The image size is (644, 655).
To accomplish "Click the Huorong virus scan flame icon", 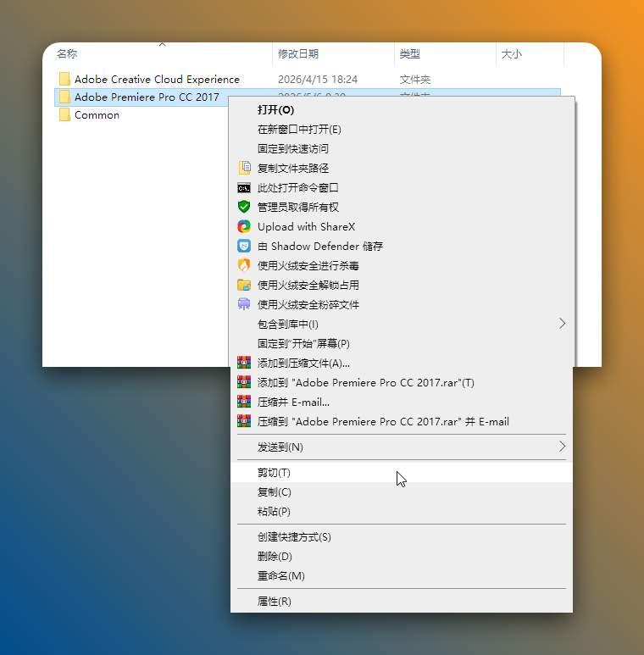I will tap(244, 265).
